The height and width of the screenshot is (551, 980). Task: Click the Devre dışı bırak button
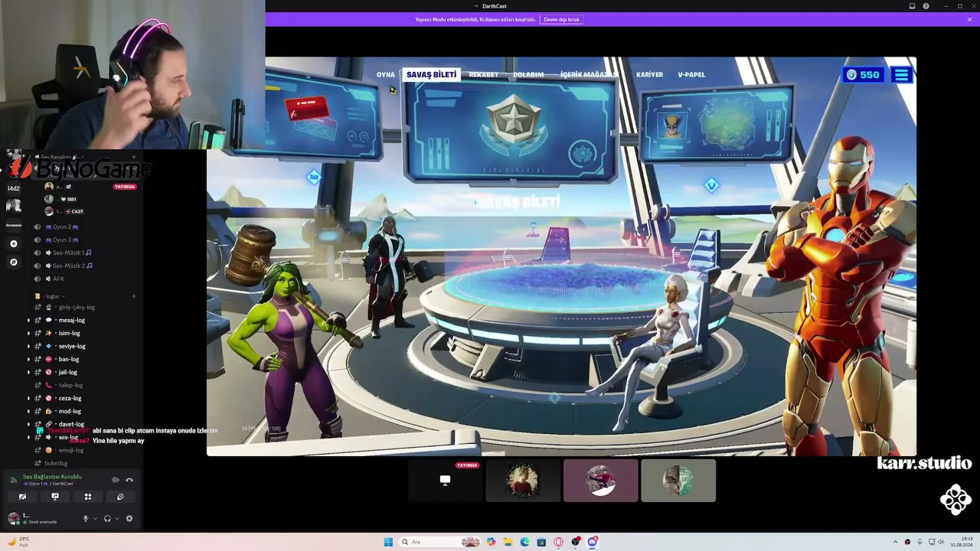pyautogui.click(x=561, y=19)
